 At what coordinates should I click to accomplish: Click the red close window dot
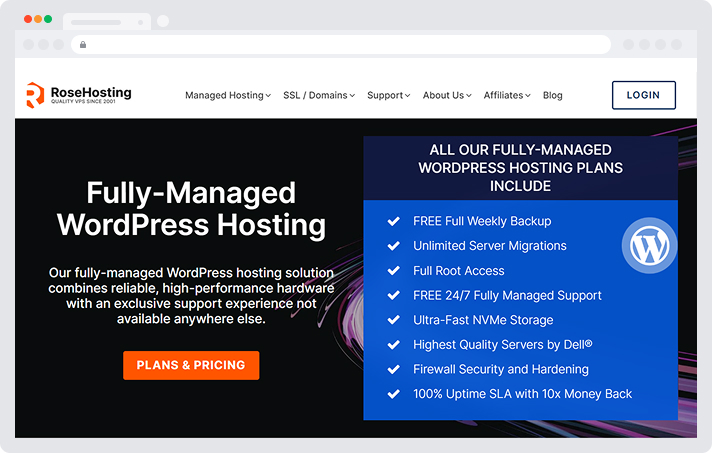click(28, 19)
